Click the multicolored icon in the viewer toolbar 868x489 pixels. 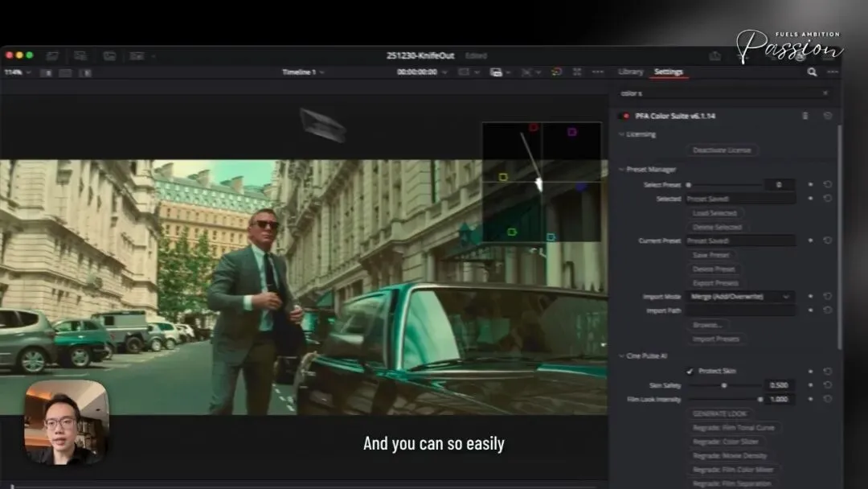(557, 72)
